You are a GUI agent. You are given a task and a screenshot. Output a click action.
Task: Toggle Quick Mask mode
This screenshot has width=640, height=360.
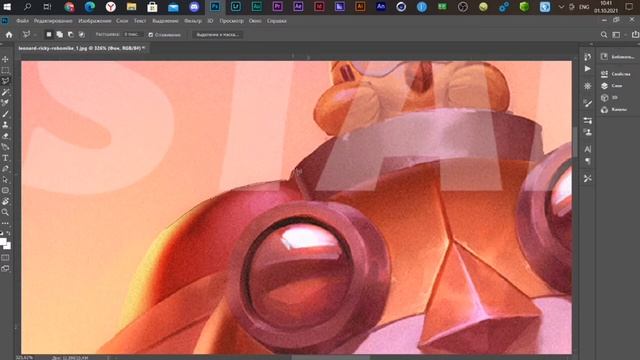5,258
